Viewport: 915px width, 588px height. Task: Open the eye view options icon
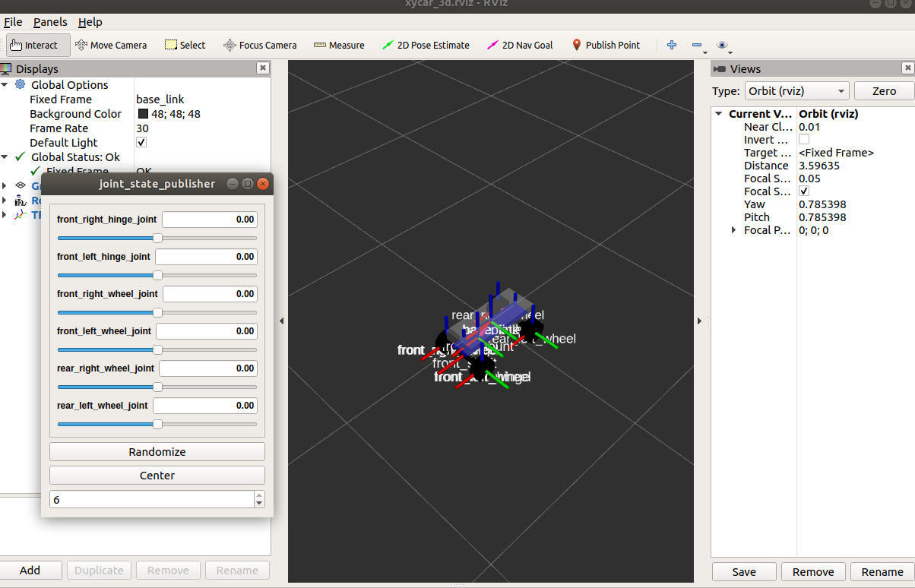click(722, 46)
